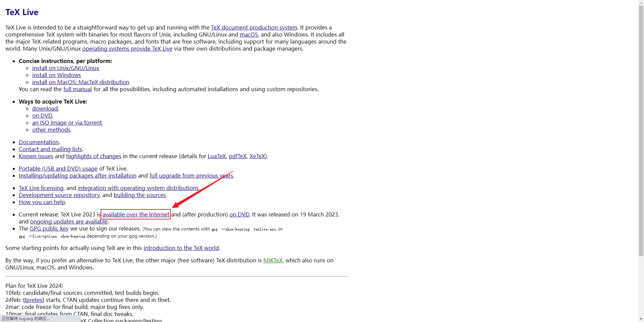Open the pdfTeX details link

click(x=238, y=156)
